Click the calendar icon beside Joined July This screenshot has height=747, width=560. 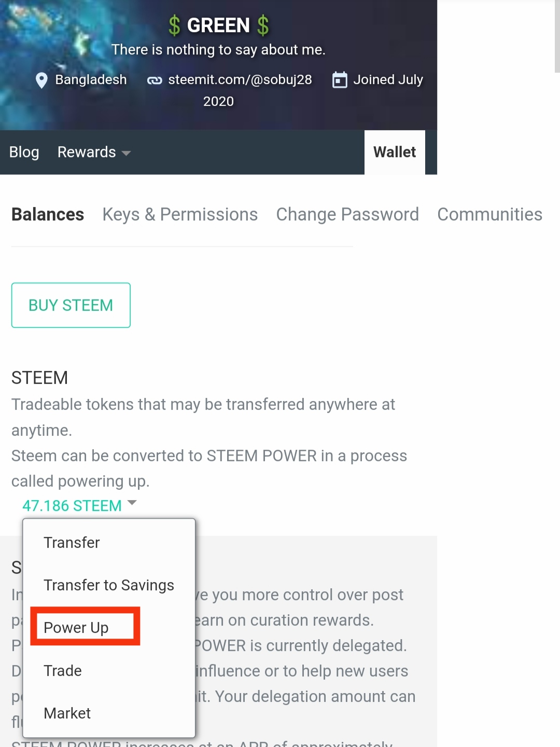(340, 80)
